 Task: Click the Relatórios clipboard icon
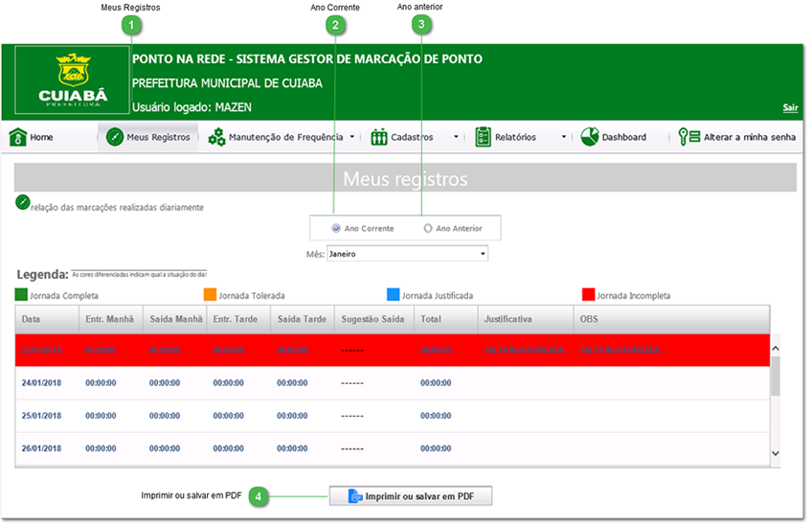point(483,137)
